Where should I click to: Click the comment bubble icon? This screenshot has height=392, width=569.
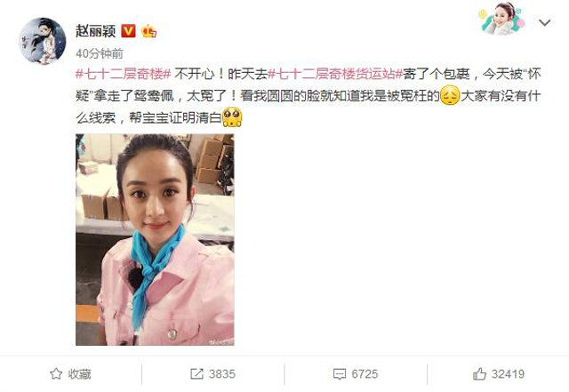point(340,374)
